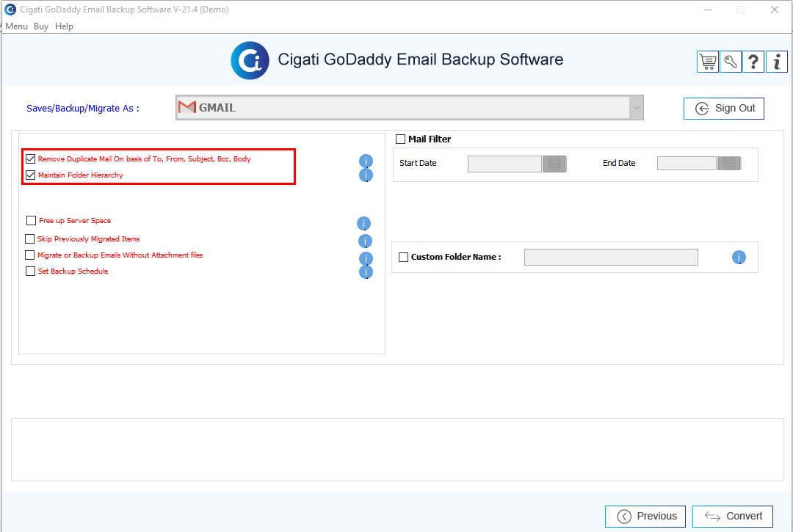Click the Convert button

(733, 517)
